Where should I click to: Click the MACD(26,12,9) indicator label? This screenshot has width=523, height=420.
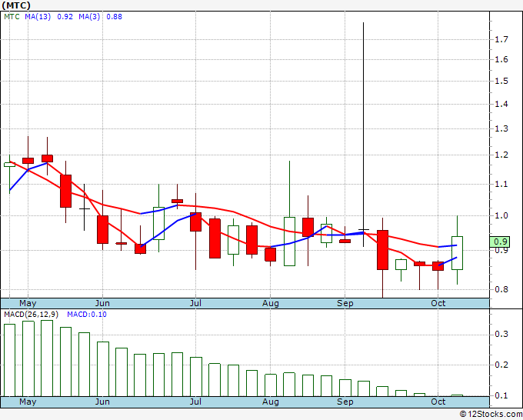point(32,315)
